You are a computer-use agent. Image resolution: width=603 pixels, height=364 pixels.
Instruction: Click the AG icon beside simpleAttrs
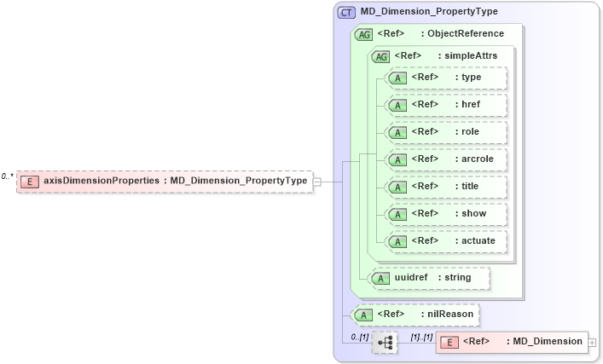click(380, 57)
